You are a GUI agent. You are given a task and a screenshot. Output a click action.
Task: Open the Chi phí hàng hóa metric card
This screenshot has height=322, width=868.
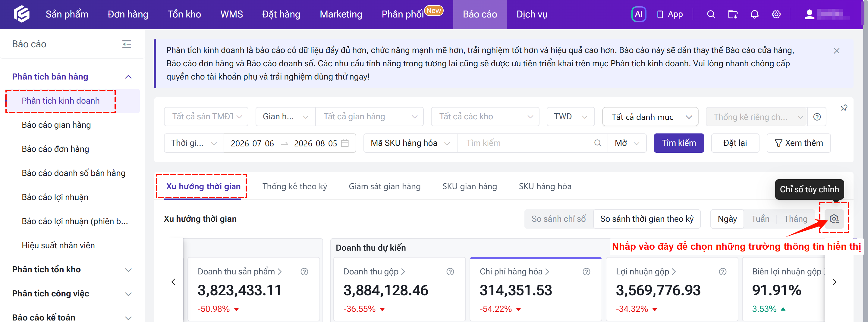[x=536, y=289]
